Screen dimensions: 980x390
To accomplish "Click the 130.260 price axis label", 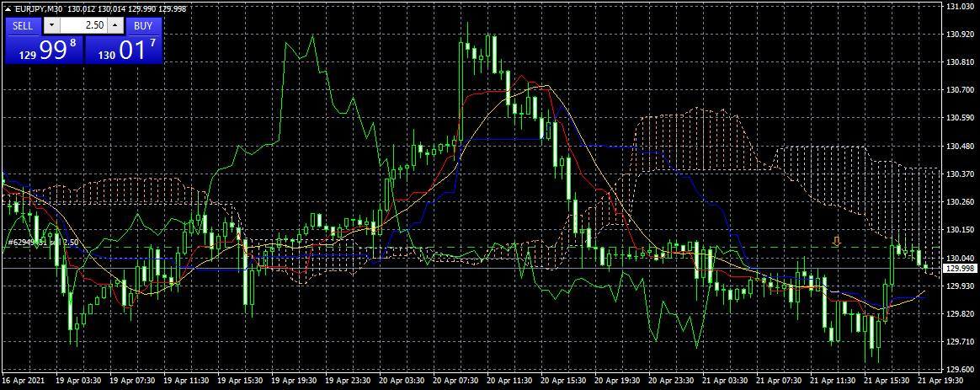I will coord(958,202).
